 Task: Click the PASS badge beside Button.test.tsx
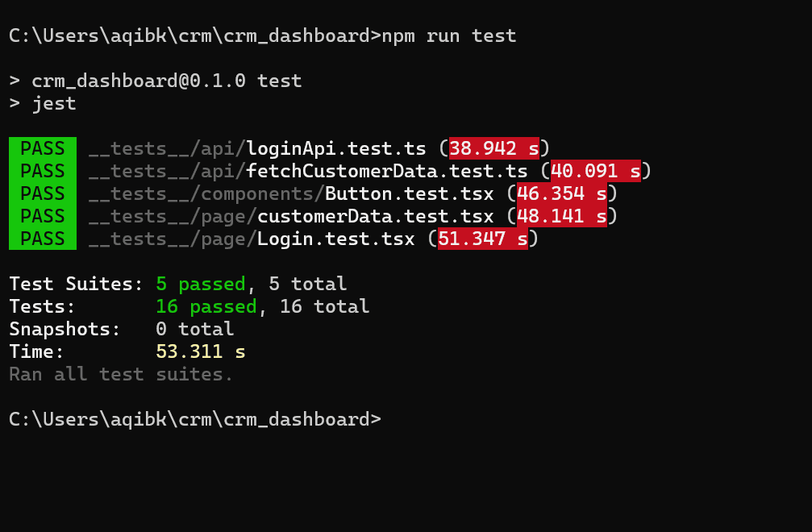(x=43, y=193)
